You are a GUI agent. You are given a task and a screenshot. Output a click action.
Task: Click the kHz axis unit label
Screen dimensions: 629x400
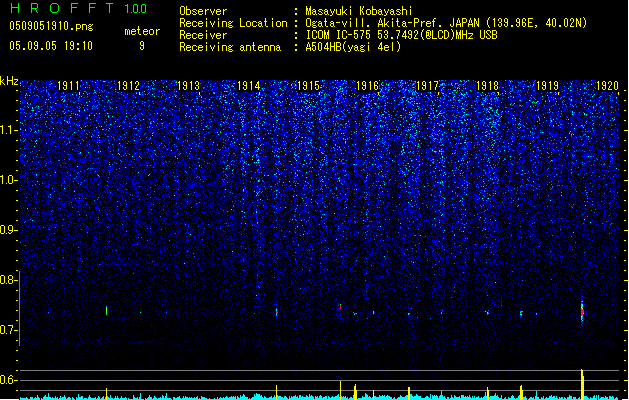pos(9,81)
